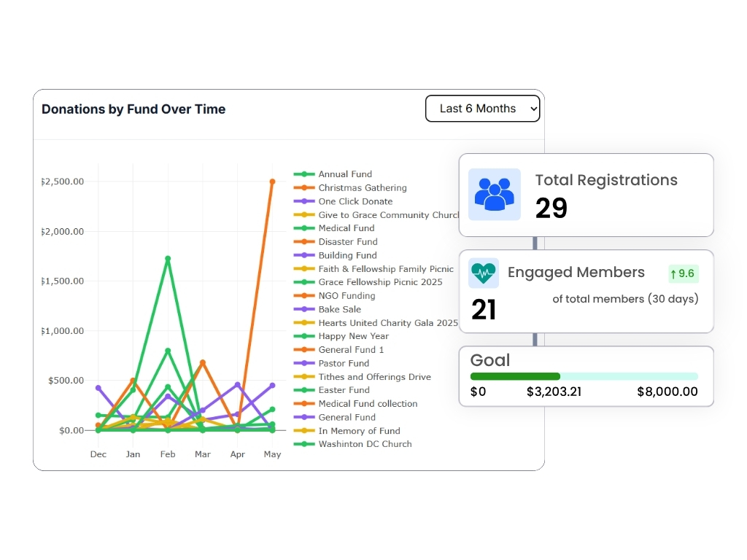Toggle Building Fund legend entry
This screenshot has width=747, height=560.
pyautogui.click(x=336, y=255)
